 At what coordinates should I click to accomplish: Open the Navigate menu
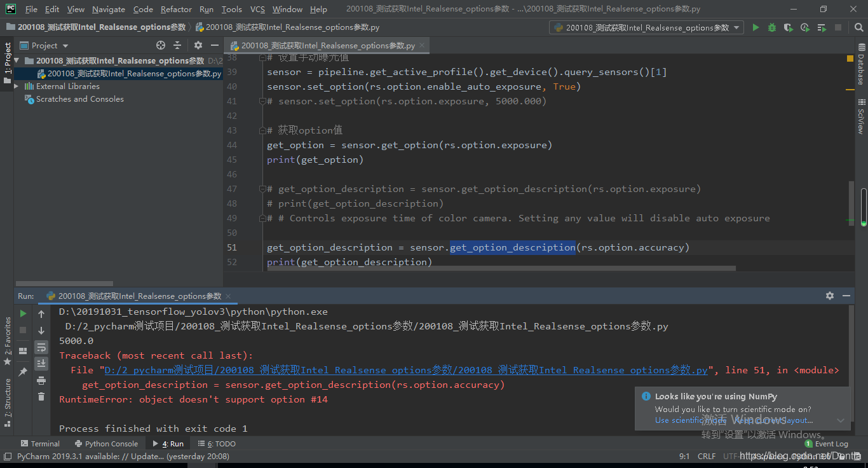click(x=109, y=9)
